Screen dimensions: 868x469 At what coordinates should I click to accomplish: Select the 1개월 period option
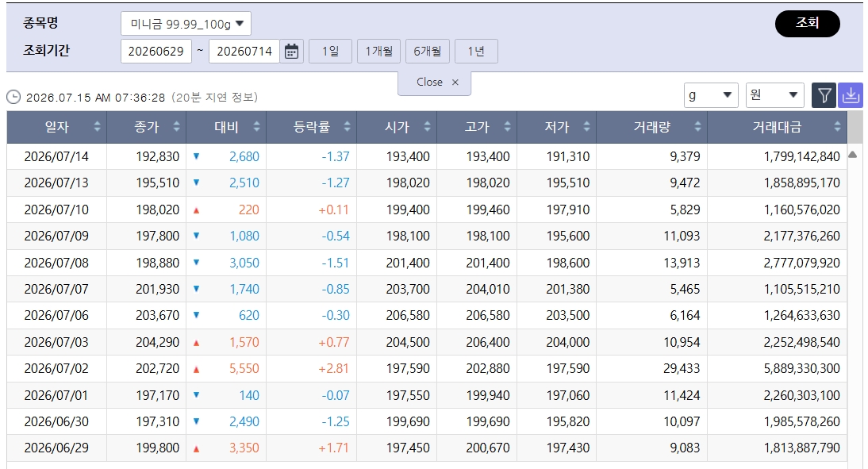point(378,52)
